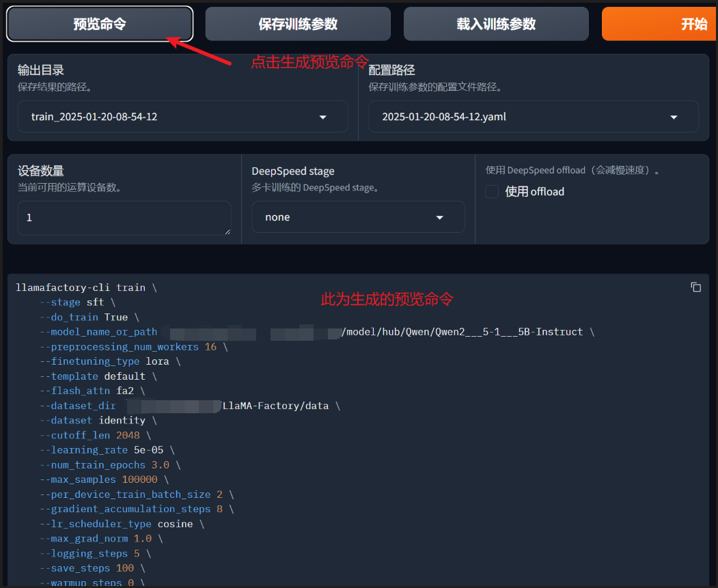
Task: Click the 'LlaMA-Factory/data' path text
Action: click(275, 406)
